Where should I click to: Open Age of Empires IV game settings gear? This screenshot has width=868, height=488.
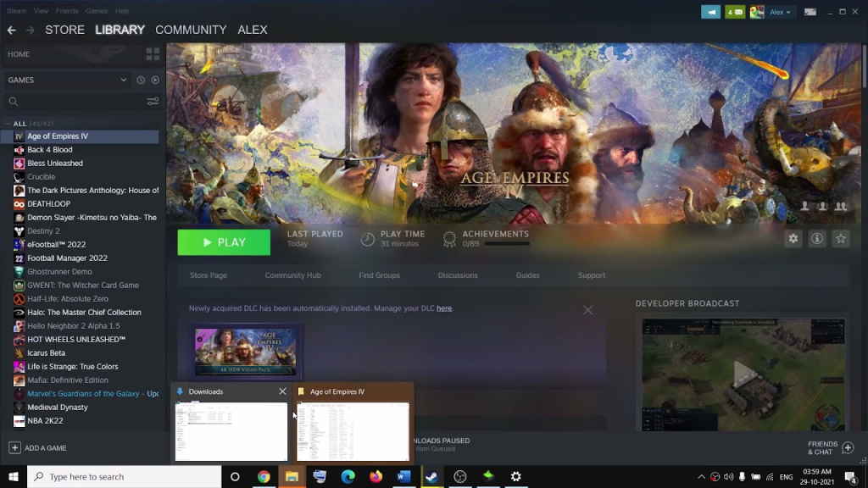(793, 239)
